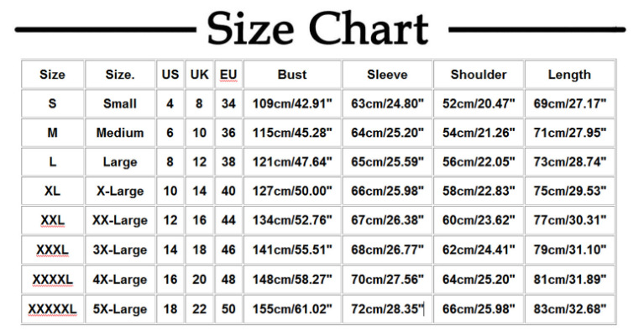Click the Size Chart title text
The height and width of the screenshot is (331, 644).
[x=318, y=28]
